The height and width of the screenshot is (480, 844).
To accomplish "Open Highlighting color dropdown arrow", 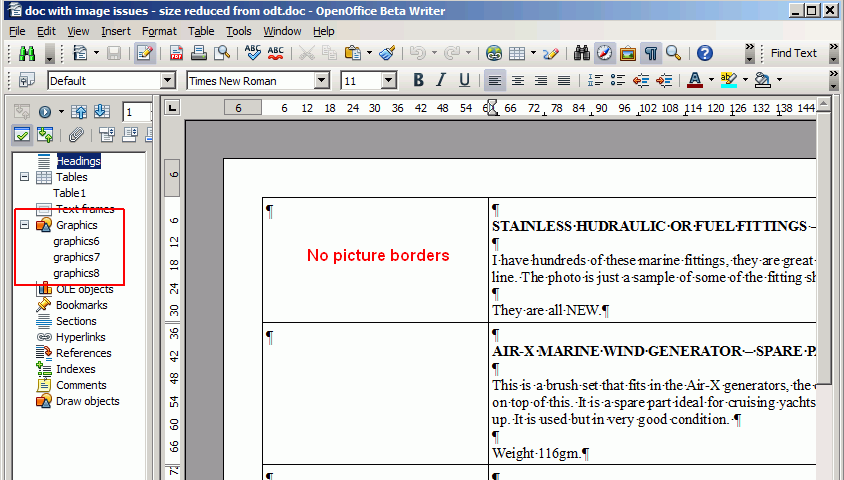I will coord(745,81).
